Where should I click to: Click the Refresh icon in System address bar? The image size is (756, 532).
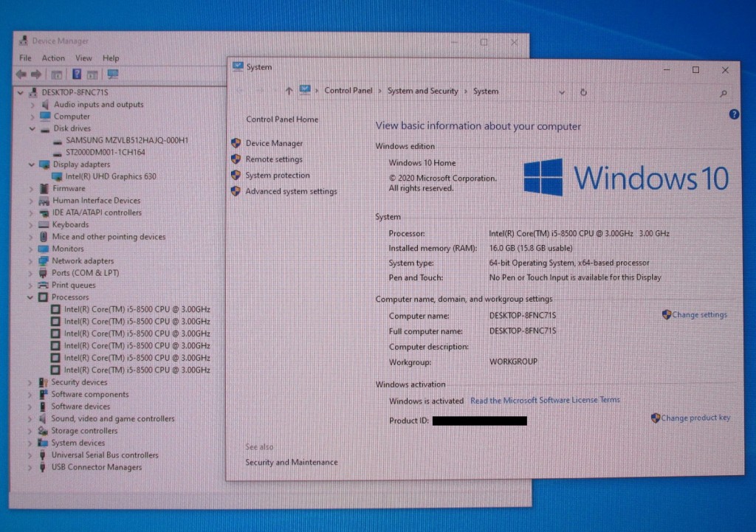[x=583, y=92]
